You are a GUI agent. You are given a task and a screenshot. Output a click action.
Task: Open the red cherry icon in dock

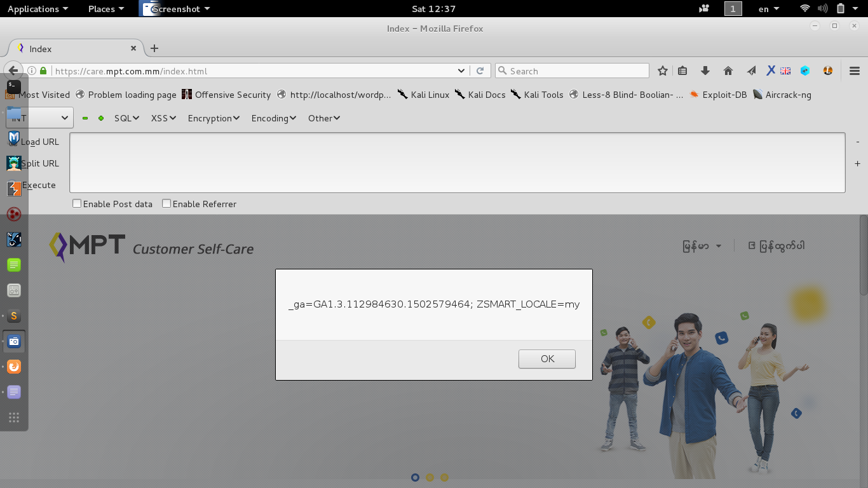coord(14,214)
